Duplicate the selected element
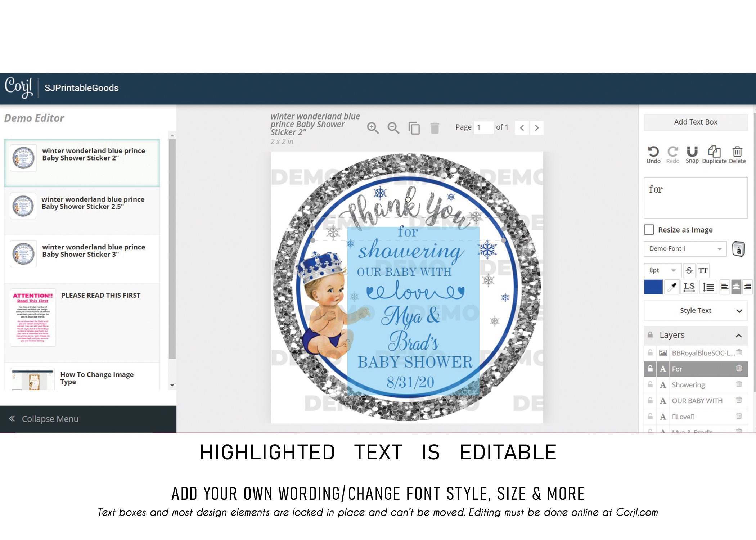 point(714,155)
